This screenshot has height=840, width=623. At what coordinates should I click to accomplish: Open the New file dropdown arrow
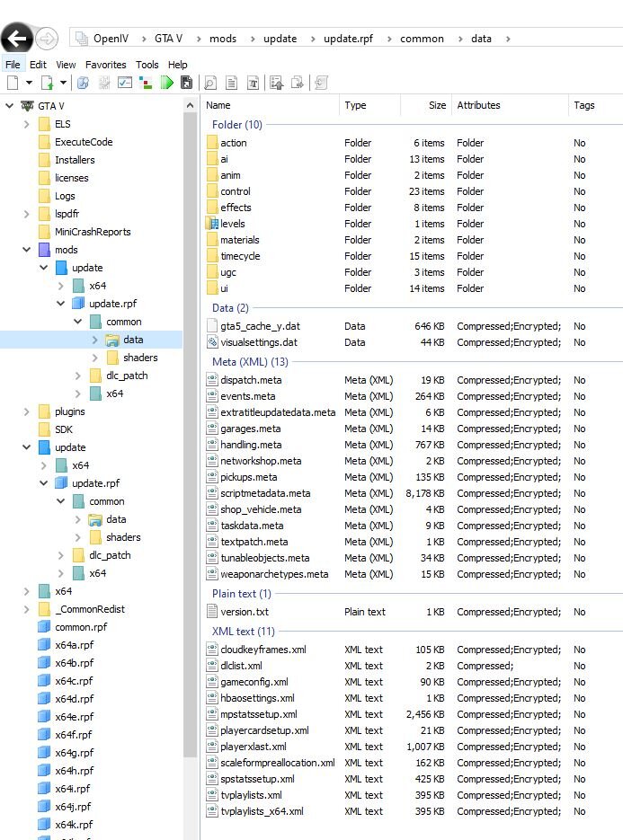click(29, 83)
